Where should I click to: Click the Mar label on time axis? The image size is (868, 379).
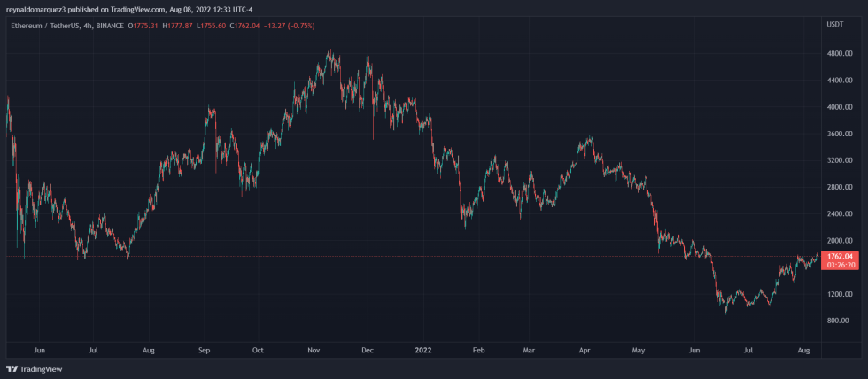[x=529, y=351]
